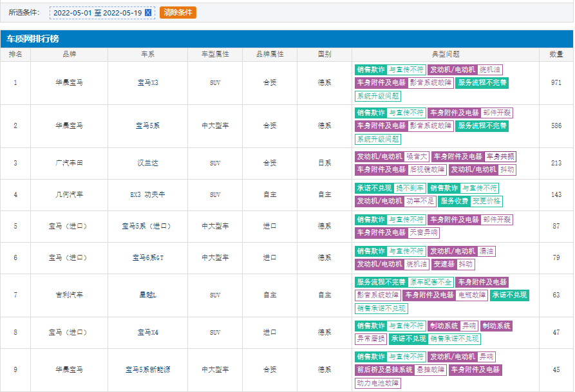
Task: Click 华晨宝马 brand in row 1
Action: pyautogui.click(x=70, y=83)
